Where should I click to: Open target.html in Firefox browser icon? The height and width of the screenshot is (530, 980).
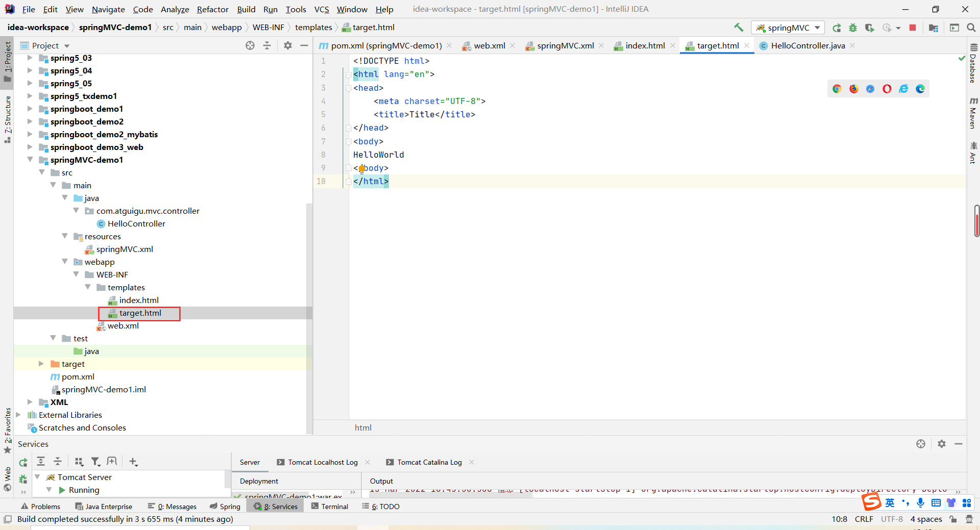coord(853,89)
